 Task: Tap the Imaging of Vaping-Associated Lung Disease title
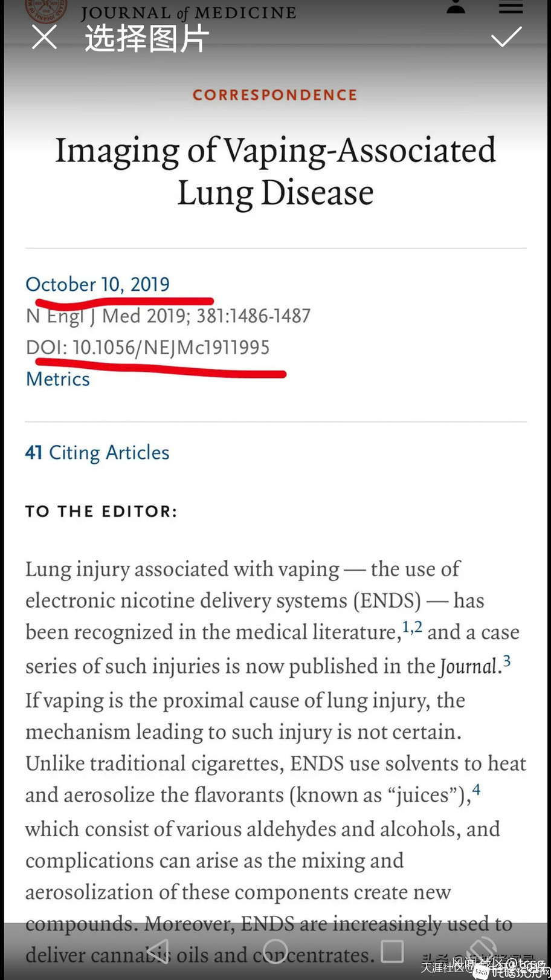pyautogui.click(x=275, y=172)
